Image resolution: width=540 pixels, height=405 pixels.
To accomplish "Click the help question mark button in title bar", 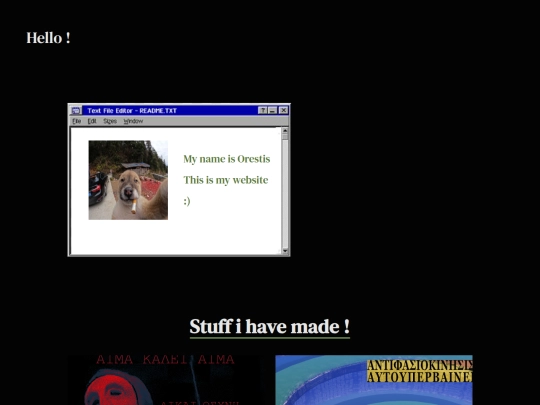I will (262, 110).
